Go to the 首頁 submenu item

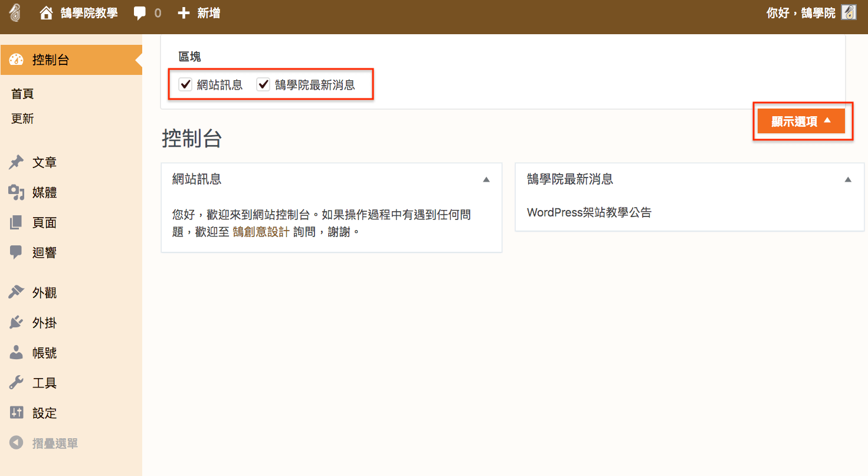tap(22, 94)
